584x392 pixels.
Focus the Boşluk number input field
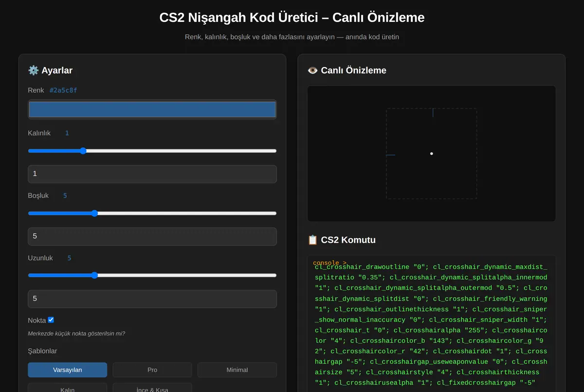point(152,236)
